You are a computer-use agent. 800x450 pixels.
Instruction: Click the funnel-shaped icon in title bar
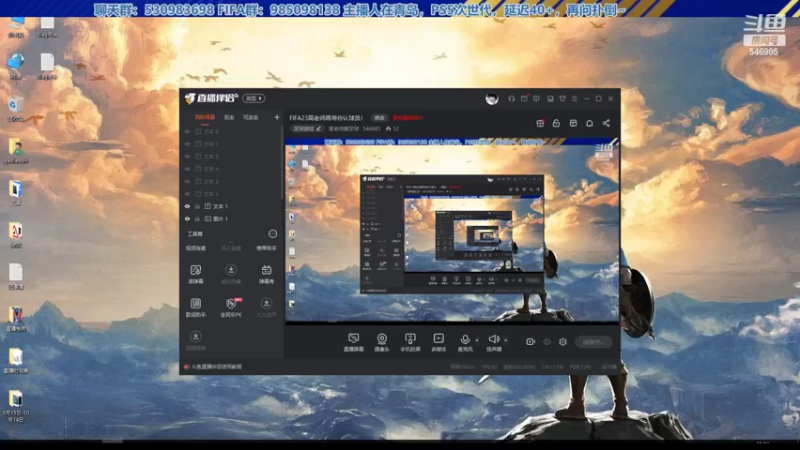(562, 98)
